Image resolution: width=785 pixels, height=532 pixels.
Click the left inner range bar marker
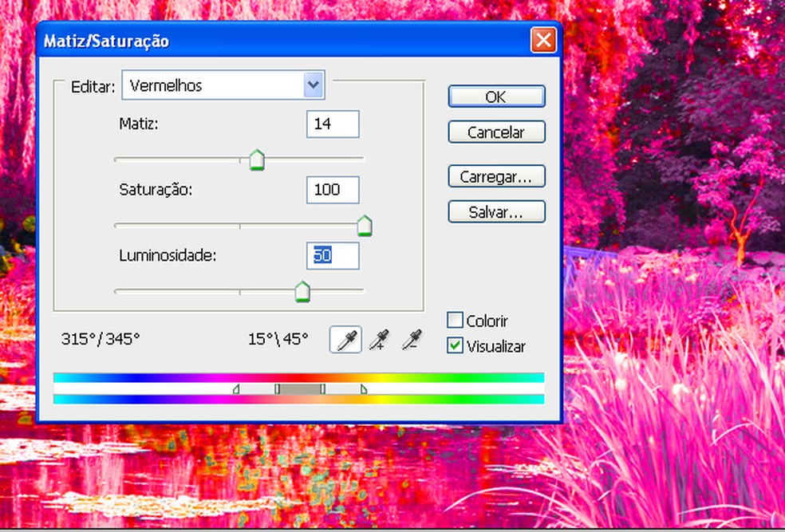[277, 389]
